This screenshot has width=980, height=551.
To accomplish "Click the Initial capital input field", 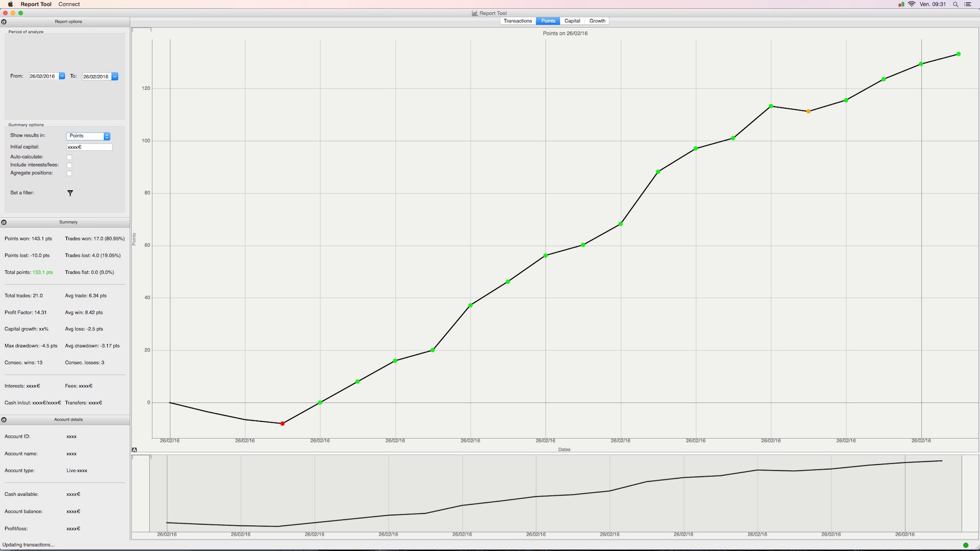I will click(89, 147).
